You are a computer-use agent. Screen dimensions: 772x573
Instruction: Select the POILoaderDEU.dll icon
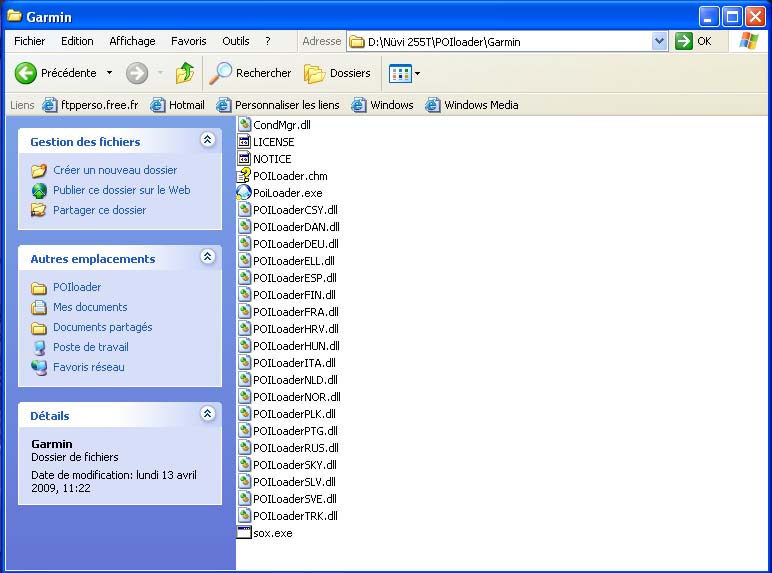(x=245, y=244)
